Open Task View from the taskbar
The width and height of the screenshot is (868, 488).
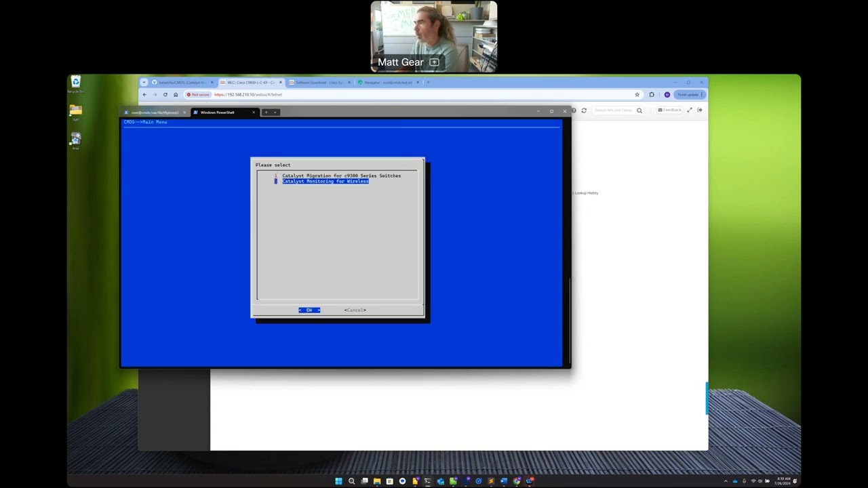(364, 481)
